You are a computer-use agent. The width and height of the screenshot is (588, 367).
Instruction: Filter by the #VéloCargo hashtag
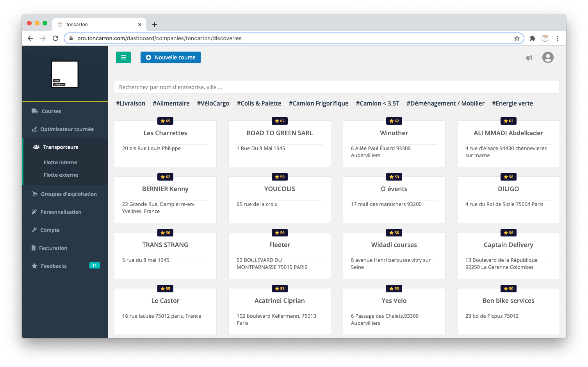[213, 104]
